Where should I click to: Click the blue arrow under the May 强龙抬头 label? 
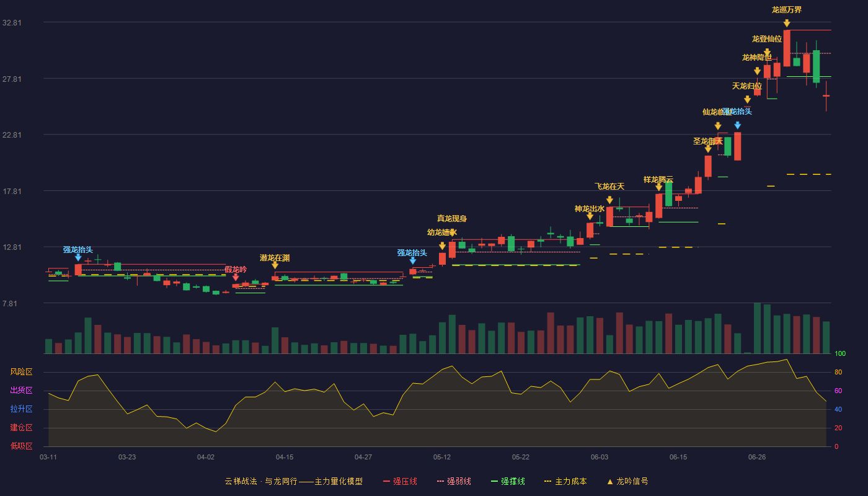click(x=413, y=260)
